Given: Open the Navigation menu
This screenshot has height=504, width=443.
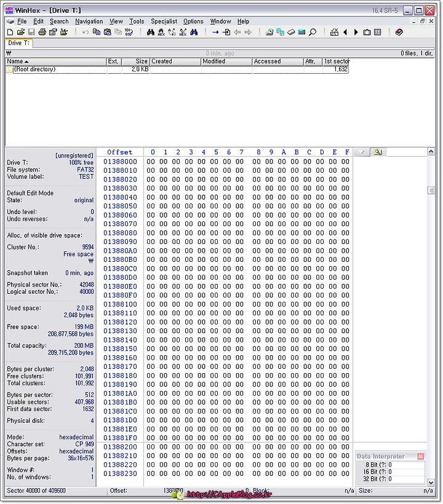Looking at the screenshot, I should pyautogui.click(x=89, y=22).
